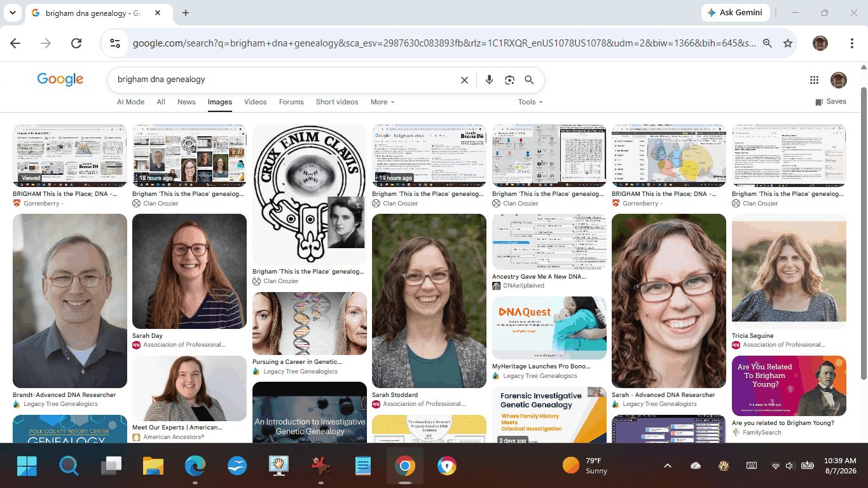Screen dimensions: 868x488
Task: Open the Chrome profile avatar in toolbar
Action: pyautogui.click(x=820, y=43)
